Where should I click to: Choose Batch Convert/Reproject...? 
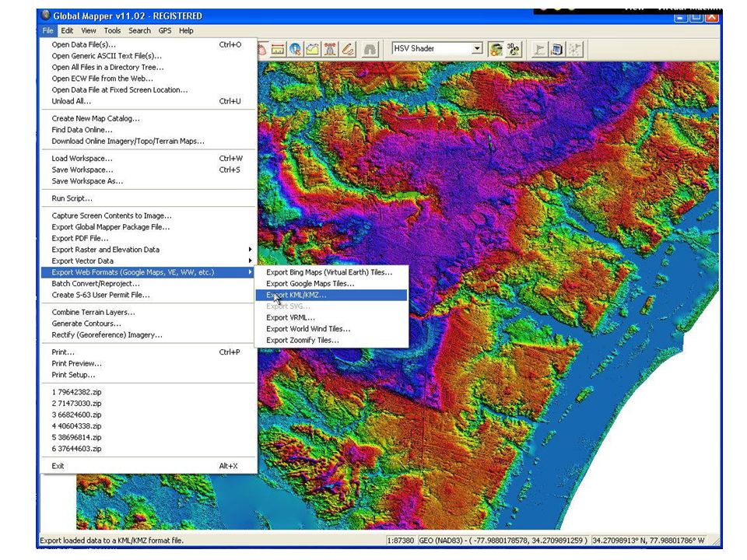148,283
